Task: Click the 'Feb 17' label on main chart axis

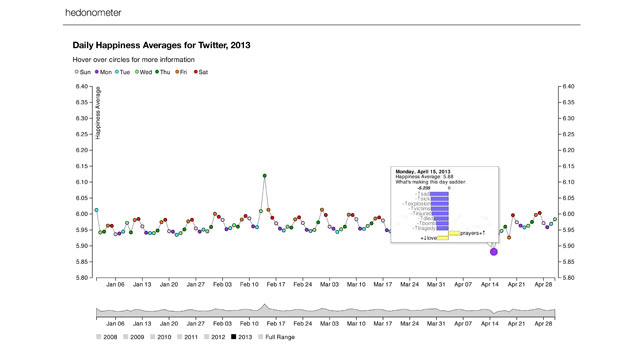Action: [276, 284]
